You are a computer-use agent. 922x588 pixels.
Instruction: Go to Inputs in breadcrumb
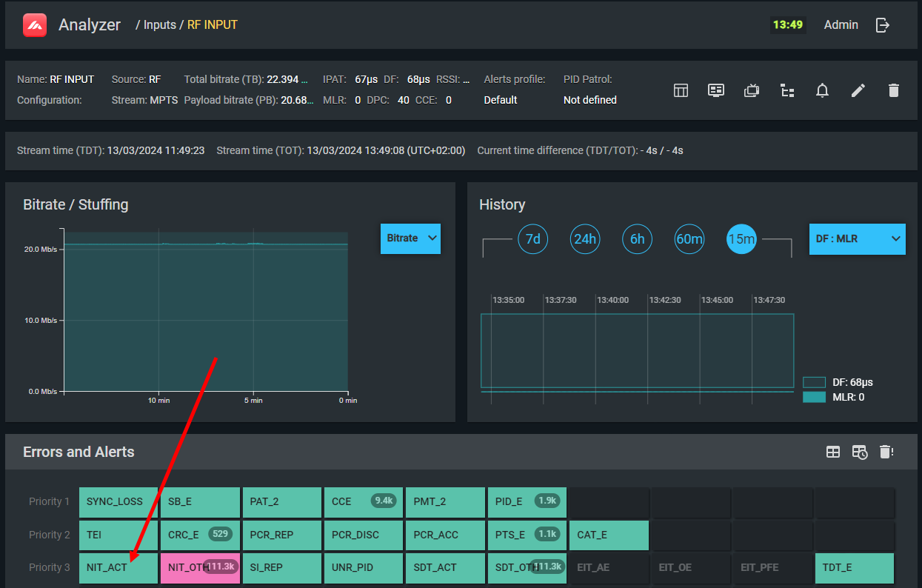pyautogui.click(x=159, y=25)
